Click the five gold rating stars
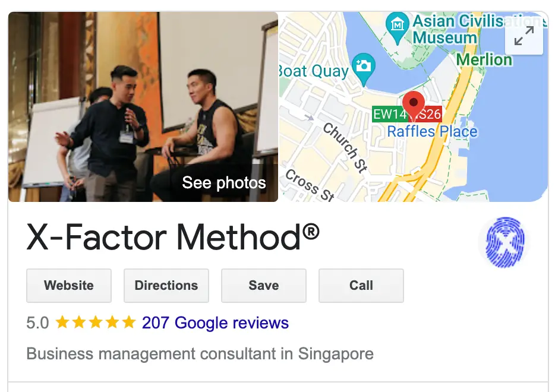 click(x=96, y=323)
